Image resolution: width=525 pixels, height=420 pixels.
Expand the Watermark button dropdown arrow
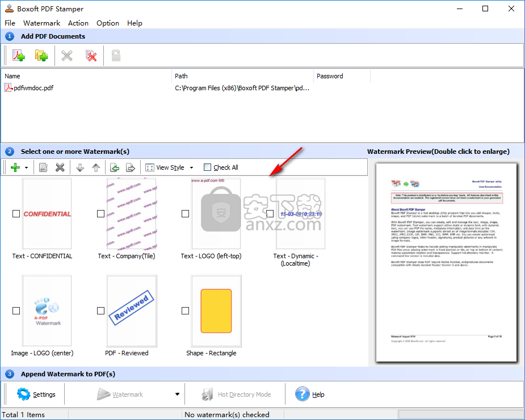[178, 394]
